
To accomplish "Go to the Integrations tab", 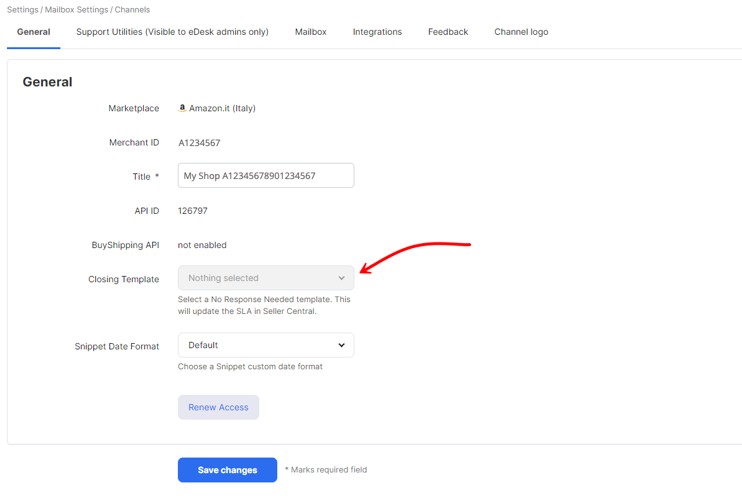I will coord(377,32).
